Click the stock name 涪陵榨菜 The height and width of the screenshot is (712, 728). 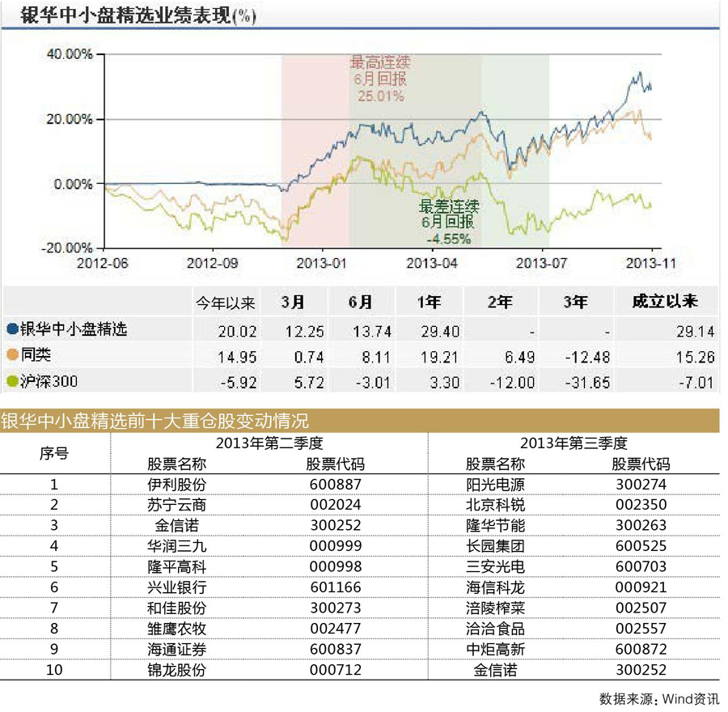click(x=495, y=608)
